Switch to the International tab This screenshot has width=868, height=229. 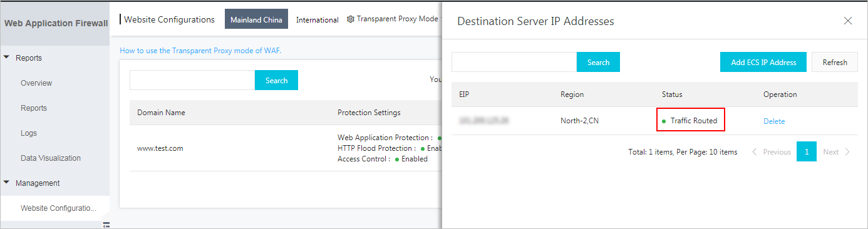pyautogui.click(x=318, y=19)
